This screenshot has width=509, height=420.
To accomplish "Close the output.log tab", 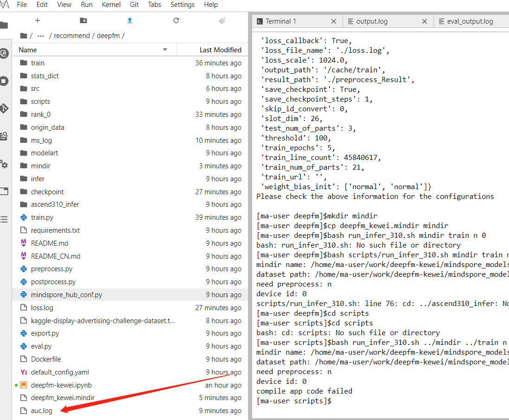I will pos(425,21).
